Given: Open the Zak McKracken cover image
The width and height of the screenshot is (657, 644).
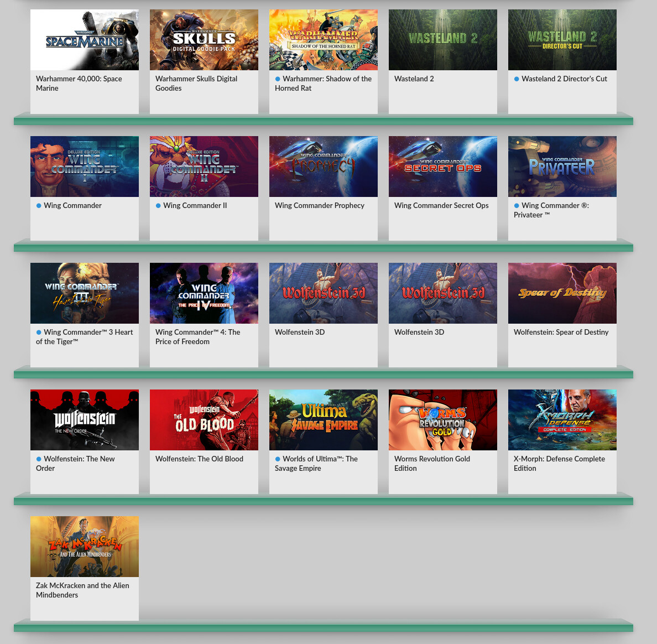Looking at the screenshot, I should pos(84,547).
